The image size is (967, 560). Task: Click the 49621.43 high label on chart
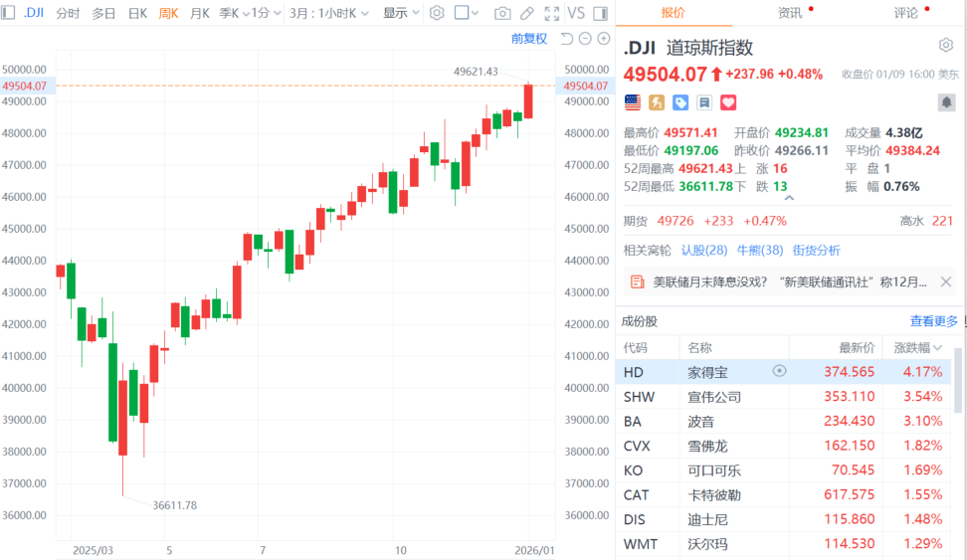(476, 72)
